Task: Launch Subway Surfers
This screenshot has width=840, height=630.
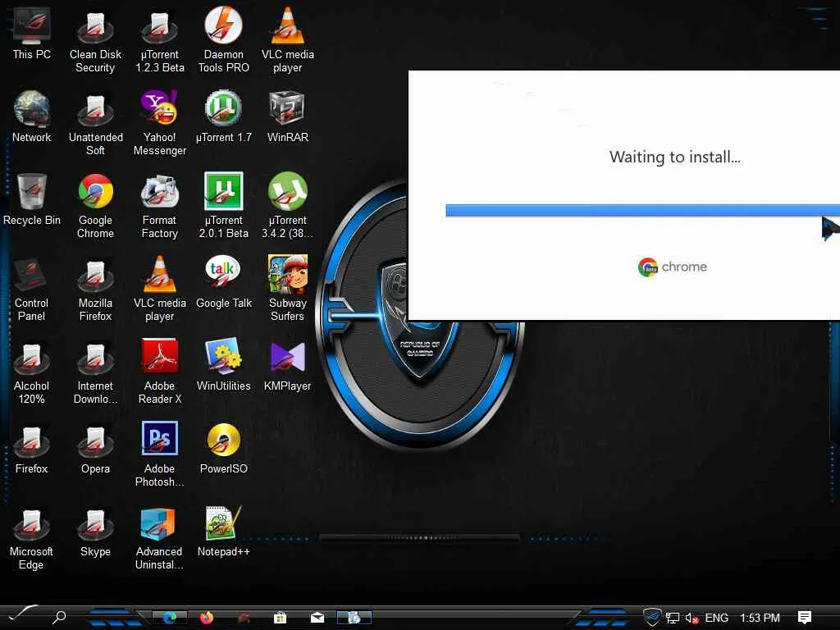Action: [x=288, y=290]
